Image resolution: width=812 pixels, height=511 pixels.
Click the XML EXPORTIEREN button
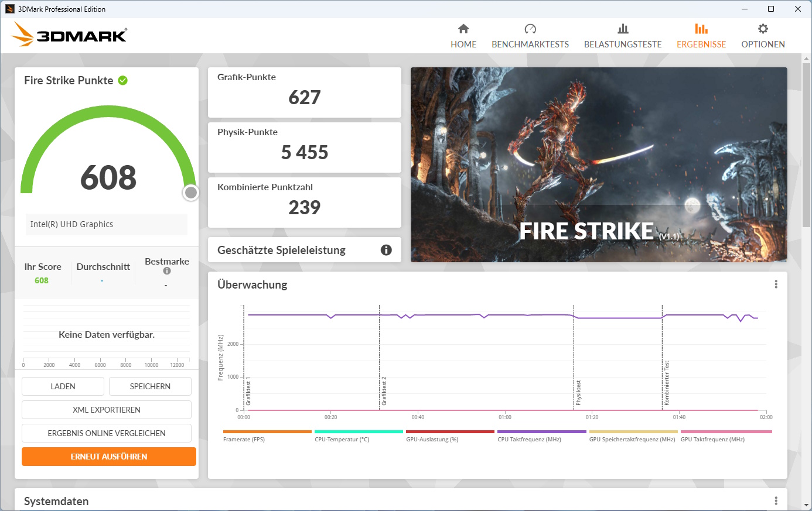(106, 410)
